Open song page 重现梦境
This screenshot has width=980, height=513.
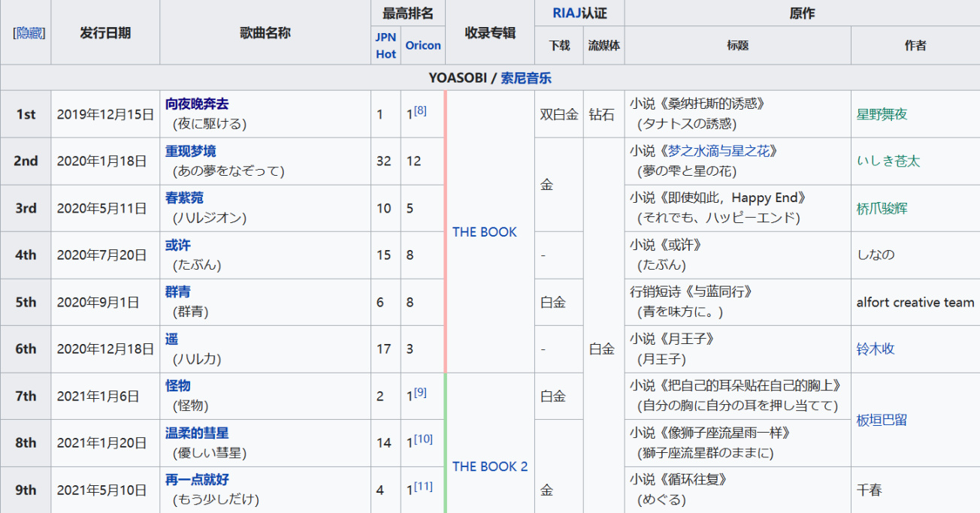[x=191, y=151]
